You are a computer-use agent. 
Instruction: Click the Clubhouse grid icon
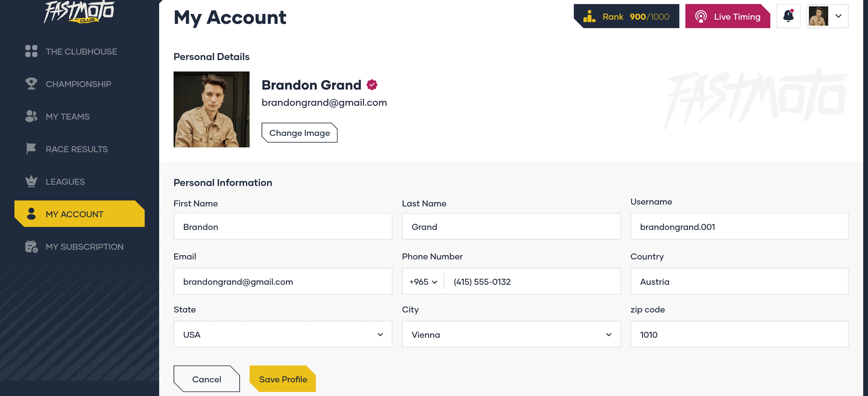pos(31,51)
